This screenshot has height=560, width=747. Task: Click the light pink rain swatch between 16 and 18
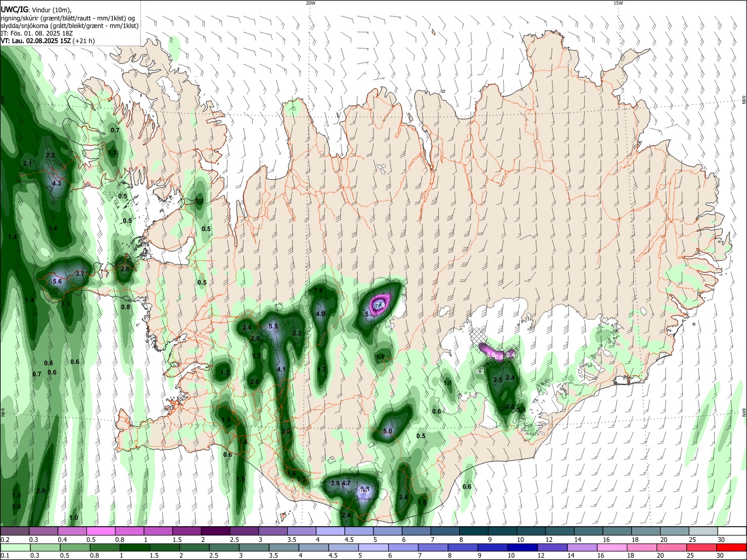[611, 548]
